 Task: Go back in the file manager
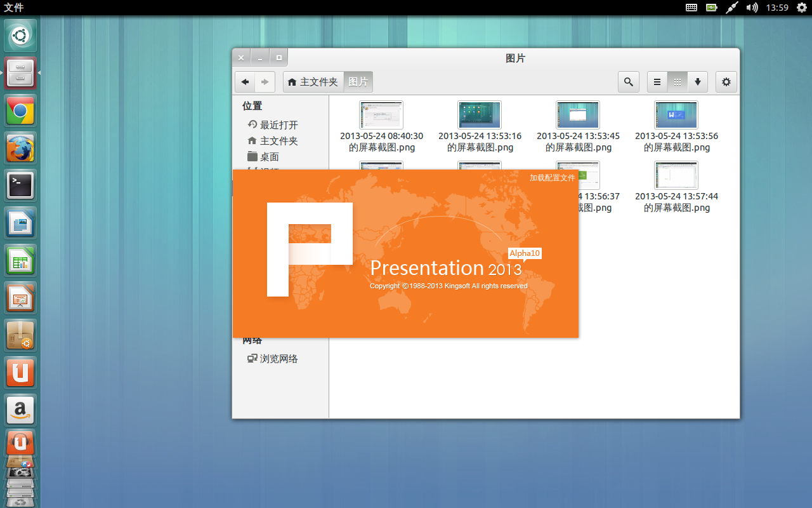coord(245,82)
